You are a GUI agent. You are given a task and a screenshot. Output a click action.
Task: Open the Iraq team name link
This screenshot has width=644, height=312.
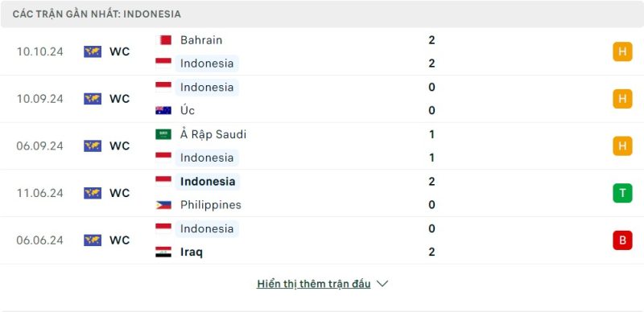[192, 252]
